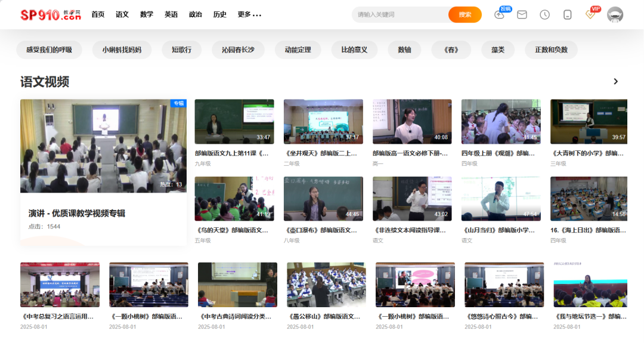Open the messages envelope icon
644x343 pixels.
tap(522, 15)
